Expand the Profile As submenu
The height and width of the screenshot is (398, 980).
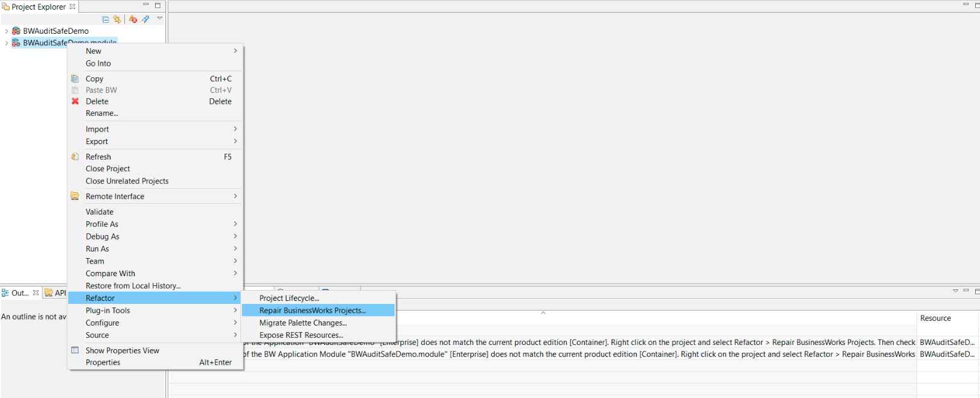tap(156, 224)
